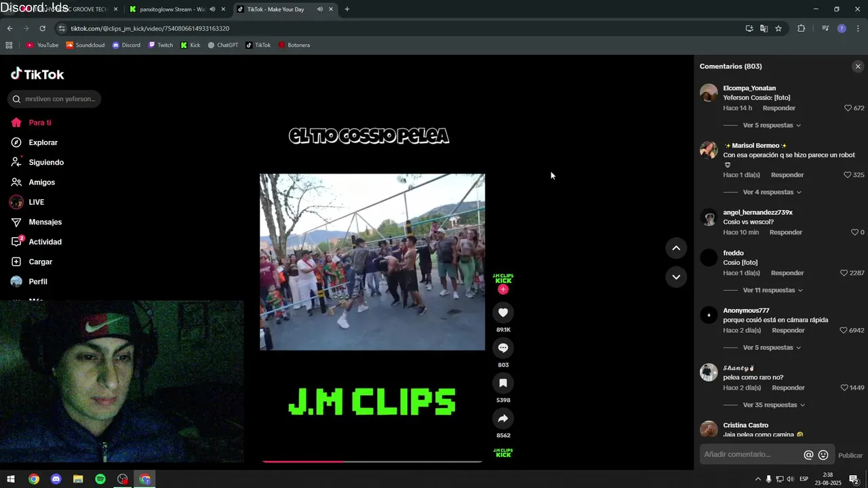This screenshot has height=488, width=868.
Task: Click the TikTok search box
Action: pyautogui.click(x=54, y=99)
